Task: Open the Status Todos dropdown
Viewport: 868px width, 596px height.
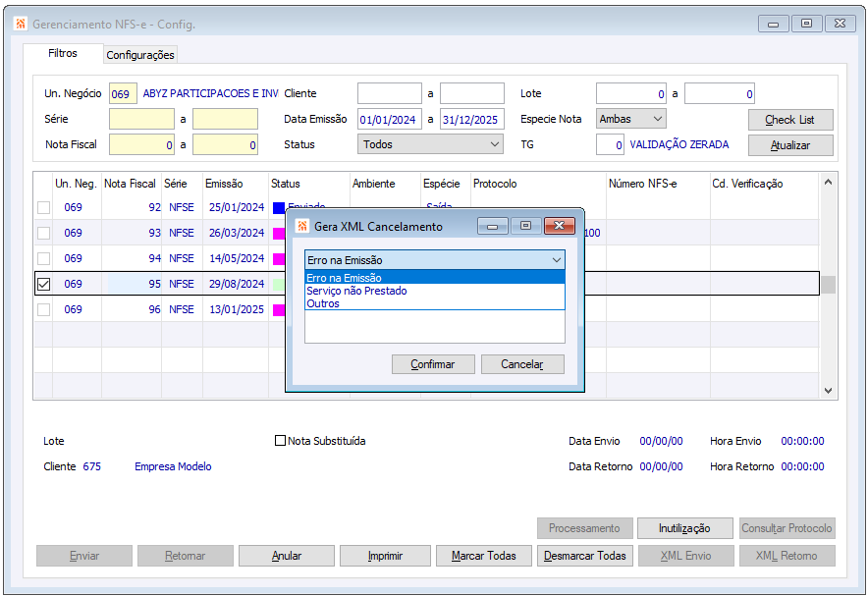Action: (x=430, y=144)
